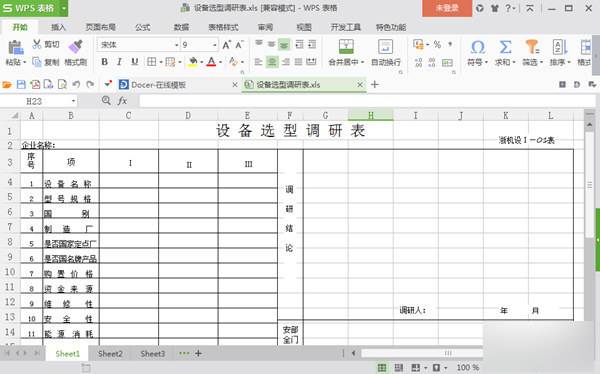The image size is (600, 374).
Task: Click the horizontal scrollbar at the bottom
Action: click(421, 353)
